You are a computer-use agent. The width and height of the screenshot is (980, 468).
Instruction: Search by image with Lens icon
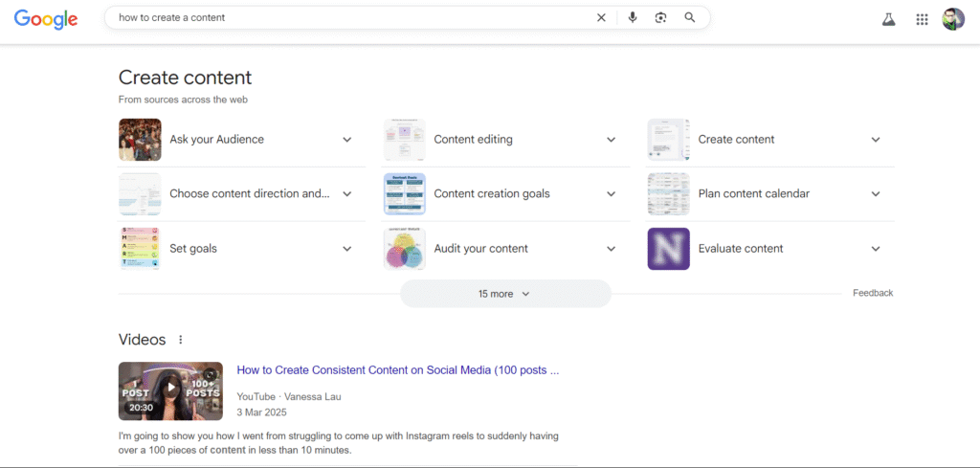660,17
